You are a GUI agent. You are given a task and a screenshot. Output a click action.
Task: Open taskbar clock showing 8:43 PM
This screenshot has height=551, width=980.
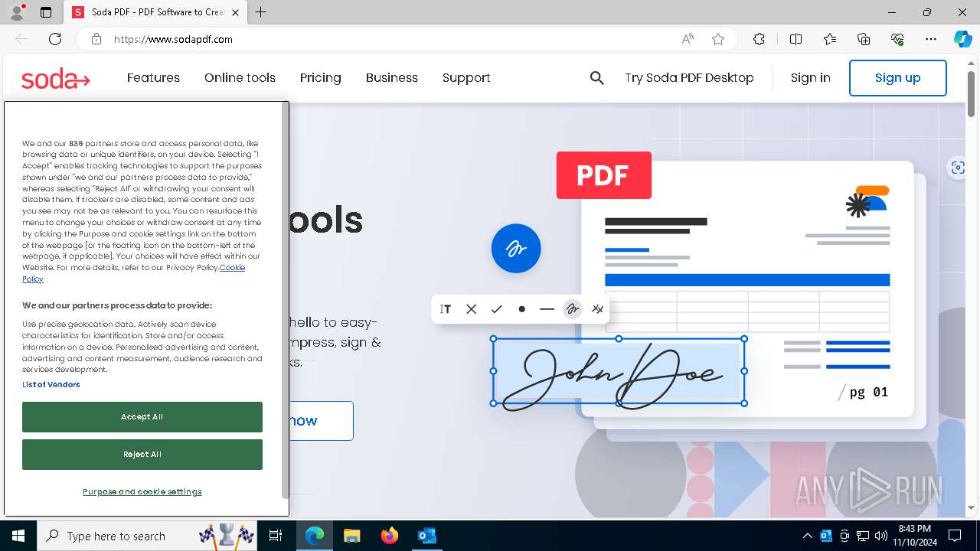914,536
